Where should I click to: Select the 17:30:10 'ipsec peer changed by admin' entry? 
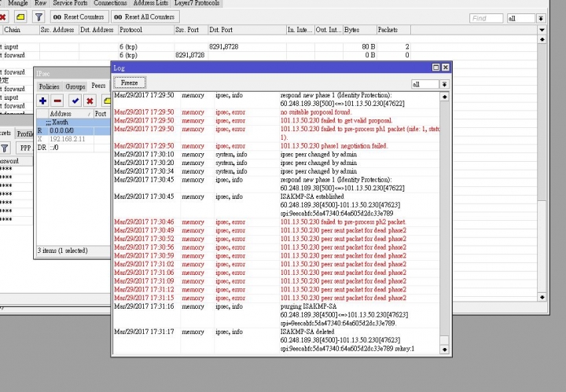click(277, 154)
